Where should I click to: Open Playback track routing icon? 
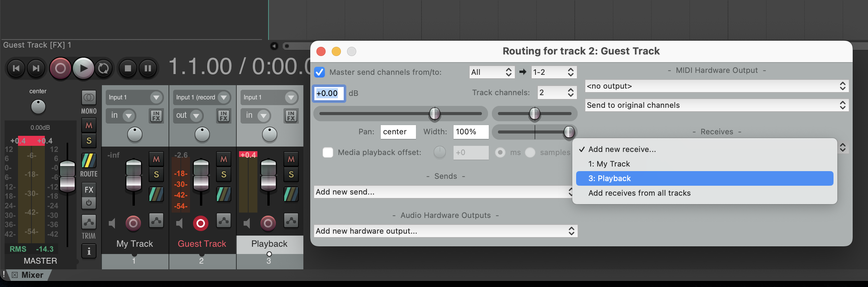(x=291, y=194)
